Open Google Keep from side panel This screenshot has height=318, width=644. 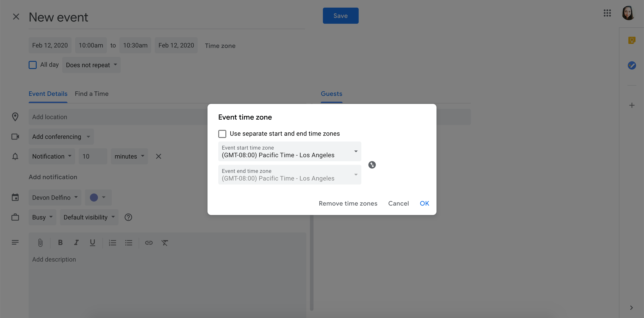click(x=631, y=40)
